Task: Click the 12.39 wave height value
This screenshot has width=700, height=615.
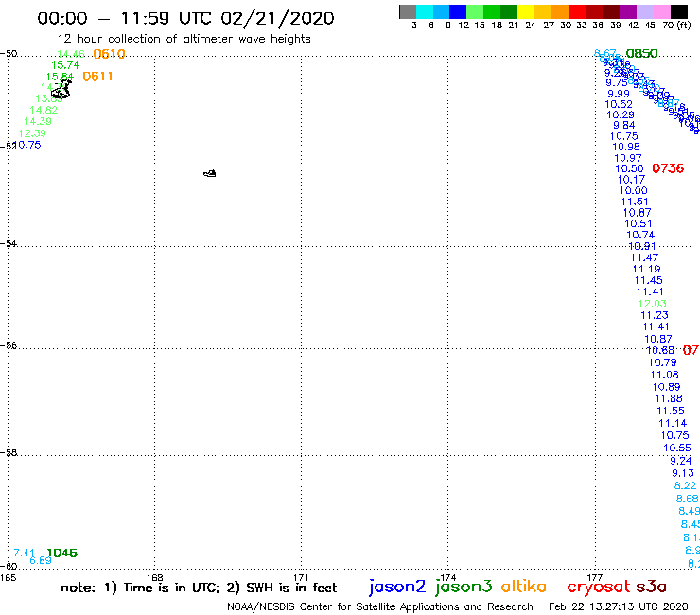Action: [32, 133]
